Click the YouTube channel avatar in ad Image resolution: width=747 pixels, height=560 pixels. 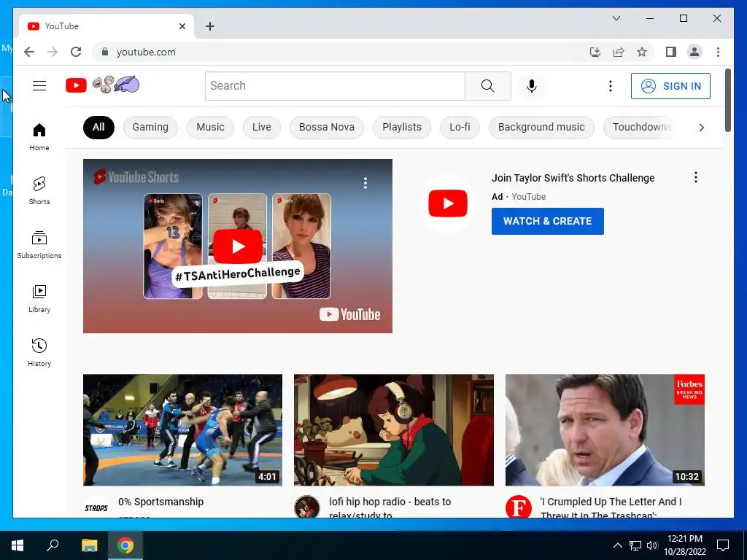point(447,203)
